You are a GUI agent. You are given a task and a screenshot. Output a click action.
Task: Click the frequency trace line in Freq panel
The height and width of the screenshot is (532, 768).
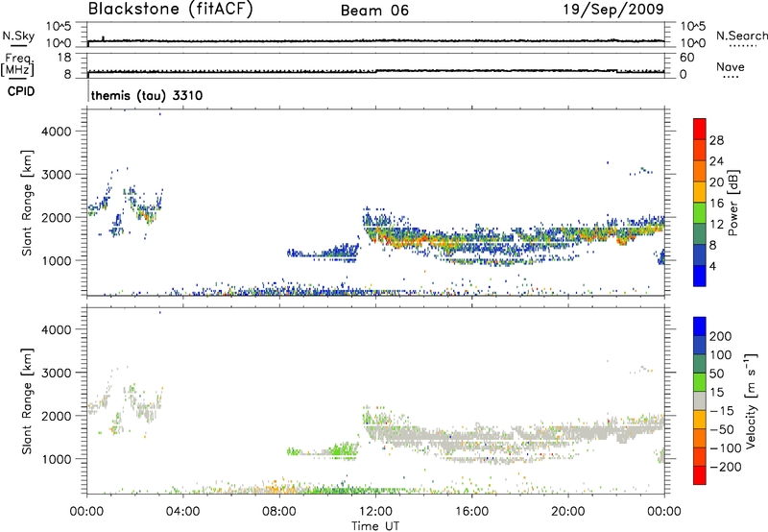click(375, 71)
